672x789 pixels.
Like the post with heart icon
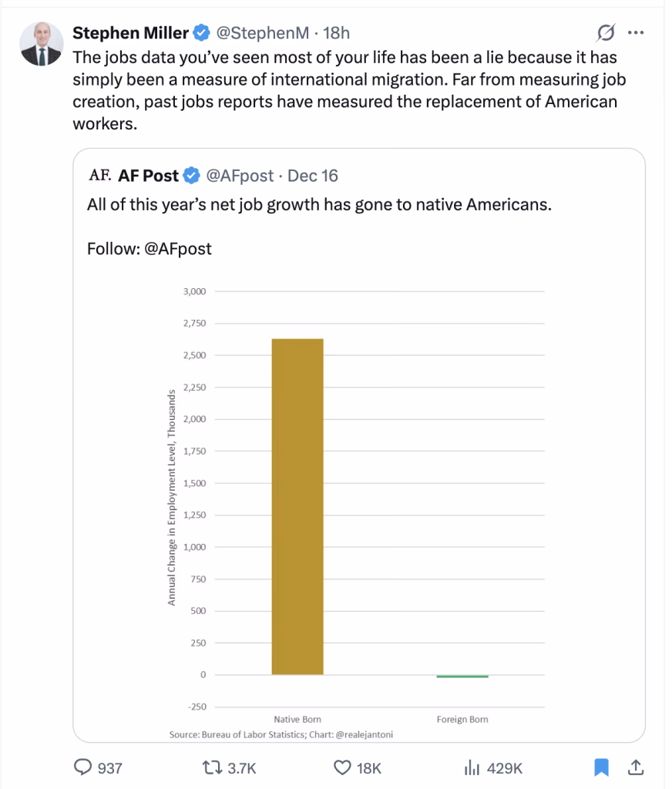pyautogui.click(x=342, y=767)
